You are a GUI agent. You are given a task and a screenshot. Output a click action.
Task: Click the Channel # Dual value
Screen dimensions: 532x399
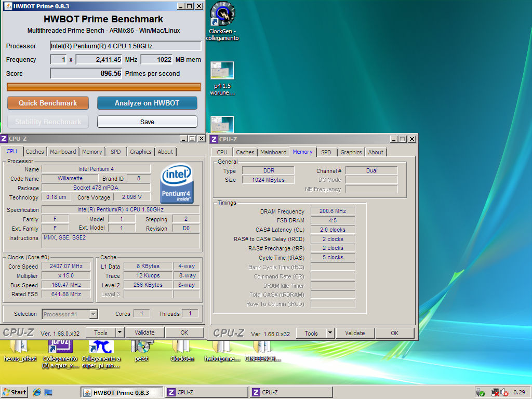pyautogui.click(x=371, y=170)
